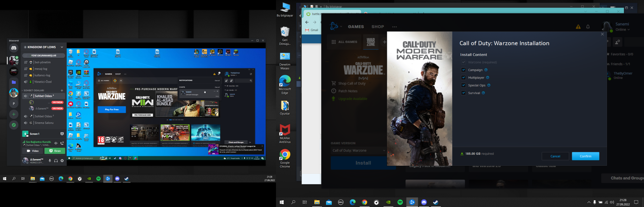Screen dimensions: 644x207
Task: Expand KINGDOM OF LOWS server dropdown
Action: tap(62, 47)
